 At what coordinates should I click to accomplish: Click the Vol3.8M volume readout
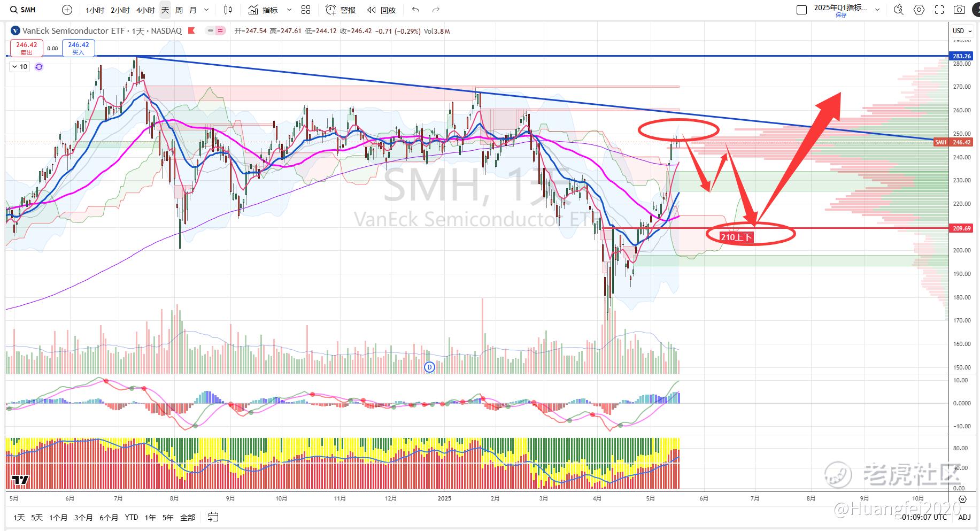tap(437, 32)
